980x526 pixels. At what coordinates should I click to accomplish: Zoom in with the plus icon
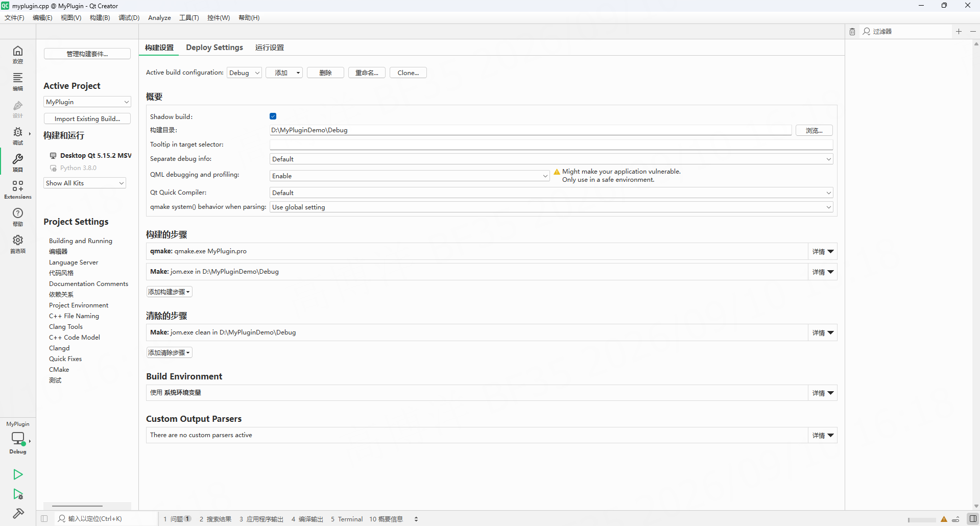point(959,32)
